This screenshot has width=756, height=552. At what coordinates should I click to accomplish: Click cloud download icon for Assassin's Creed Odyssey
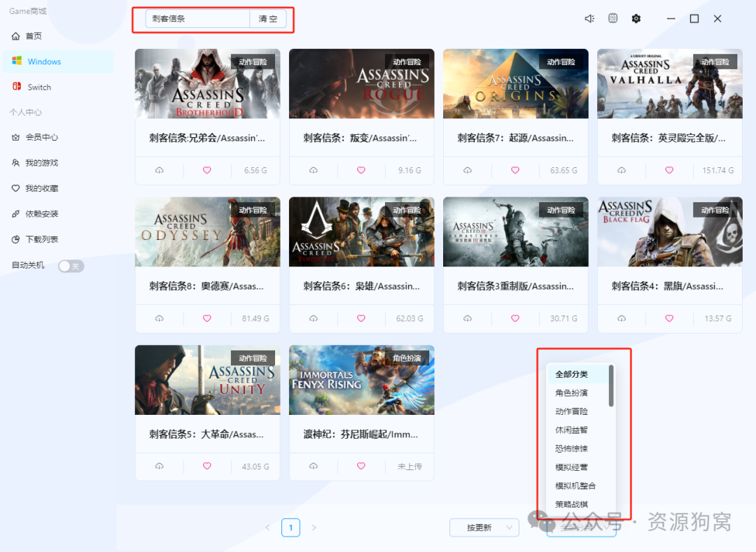[x=159, y=318]
